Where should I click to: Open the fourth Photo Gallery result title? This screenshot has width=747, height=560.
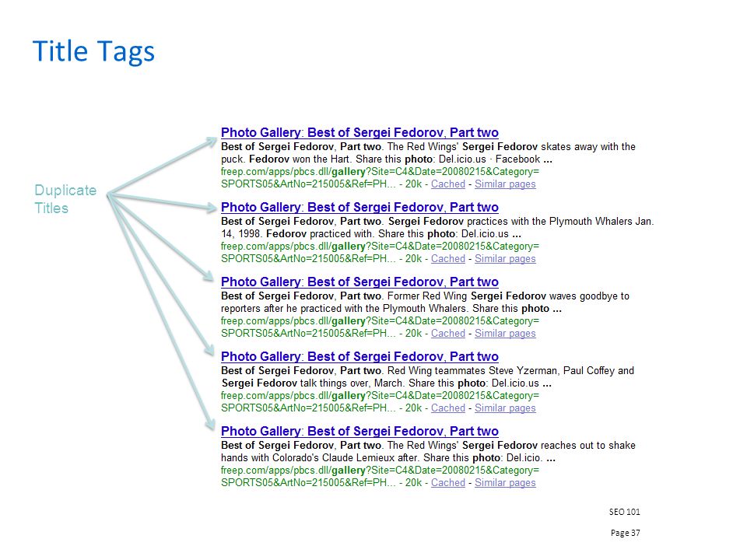[359, 357]
